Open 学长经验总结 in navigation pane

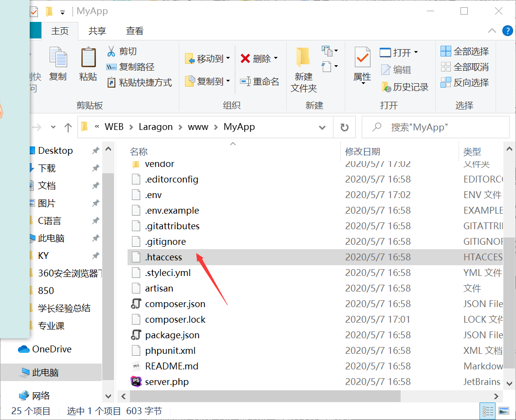[64, 308]
